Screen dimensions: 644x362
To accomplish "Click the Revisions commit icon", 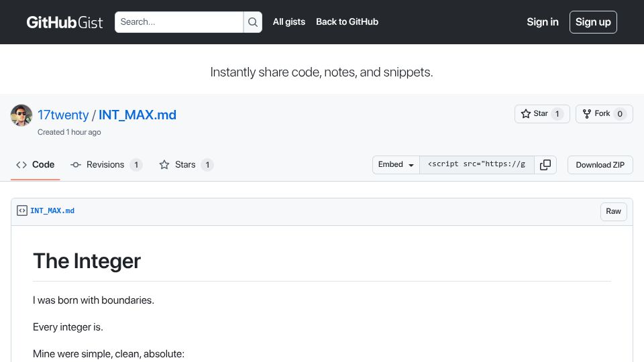I will pyautogui.click(x=76, y=165).
